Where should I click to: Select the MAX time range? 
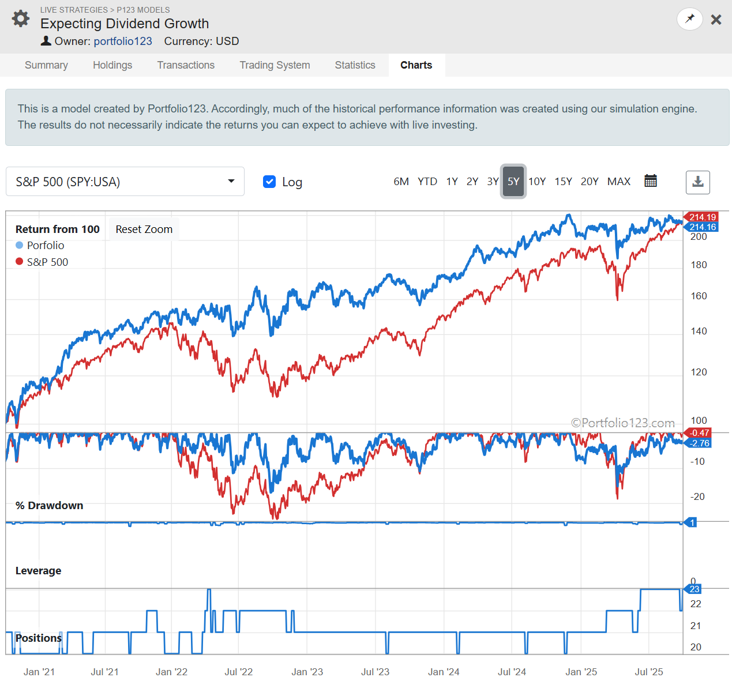(618, 182)
